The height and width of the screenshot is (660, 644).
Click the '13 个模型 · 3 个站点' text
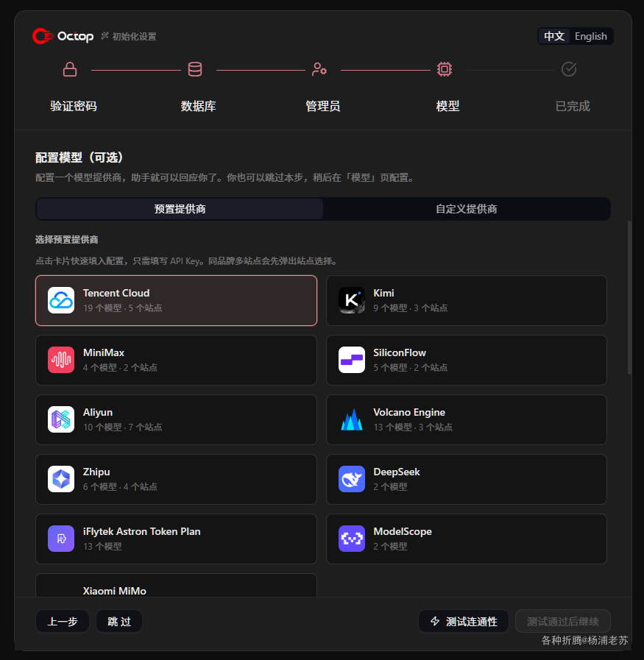(413, 427)
